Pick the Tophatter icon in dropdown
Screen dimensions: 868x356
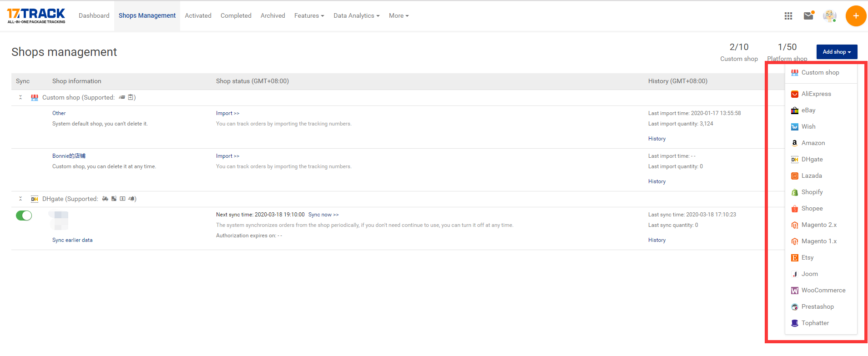point(795,323)
